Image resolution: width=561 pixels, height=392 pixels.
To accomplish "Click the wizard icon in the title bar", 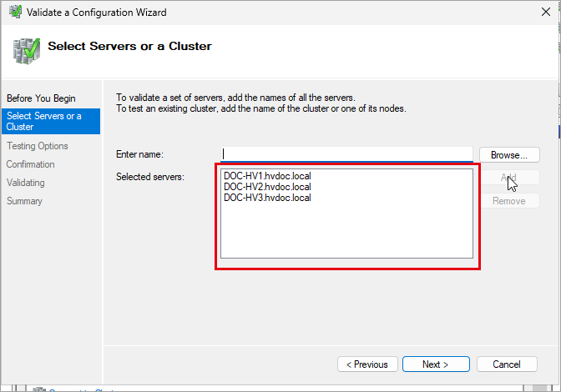I will point(15,12).
